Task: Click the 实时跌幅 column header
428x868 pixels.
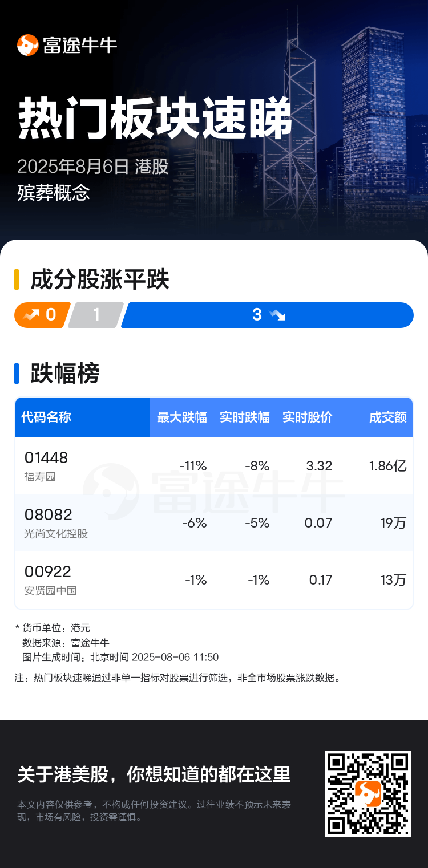Action: point(244,417)
